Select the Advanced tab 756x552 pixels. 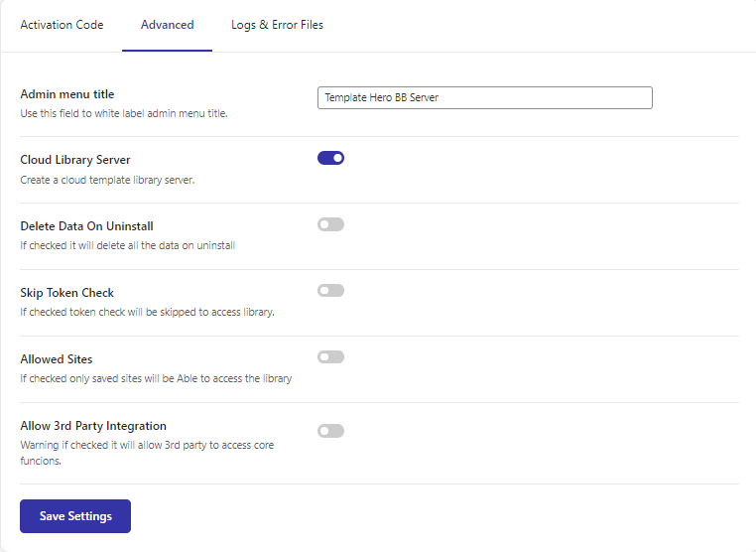pos(167,25)
